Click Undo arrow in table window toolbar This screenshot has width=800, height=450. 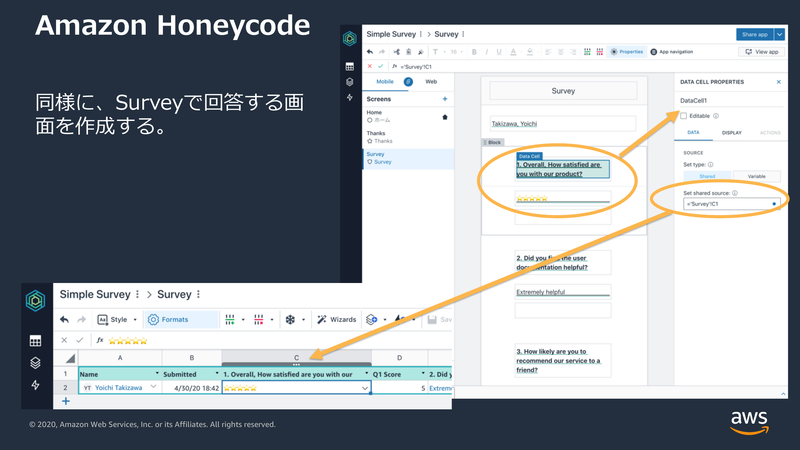pos(64,319)
